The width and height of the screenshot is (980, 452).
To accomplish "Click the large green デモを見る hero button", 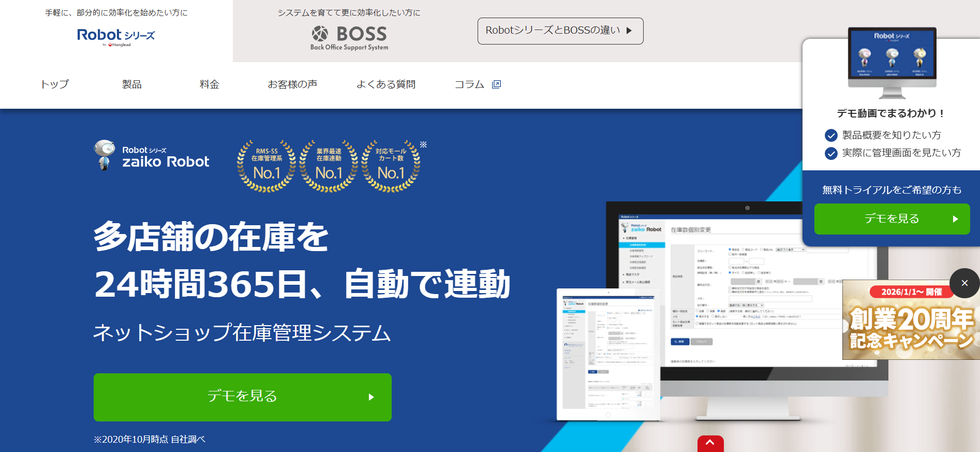I will [x=242, y=397].
